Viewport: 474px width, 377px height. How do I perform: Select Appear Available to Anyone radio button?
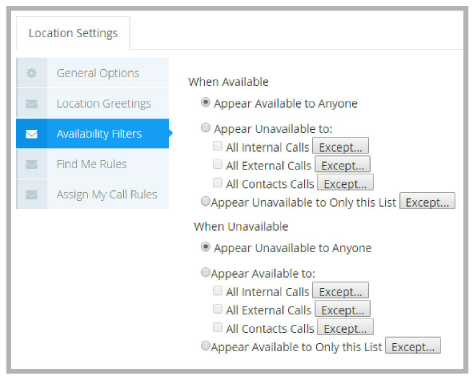pyautogui.click(x=206, y=102)
